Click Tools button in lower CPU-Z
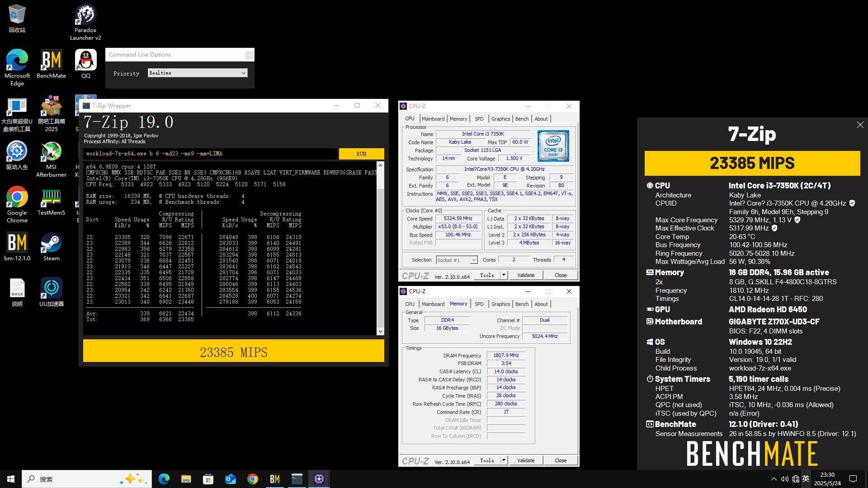Screen dimensions: 868x488 [x=487, y=460]
